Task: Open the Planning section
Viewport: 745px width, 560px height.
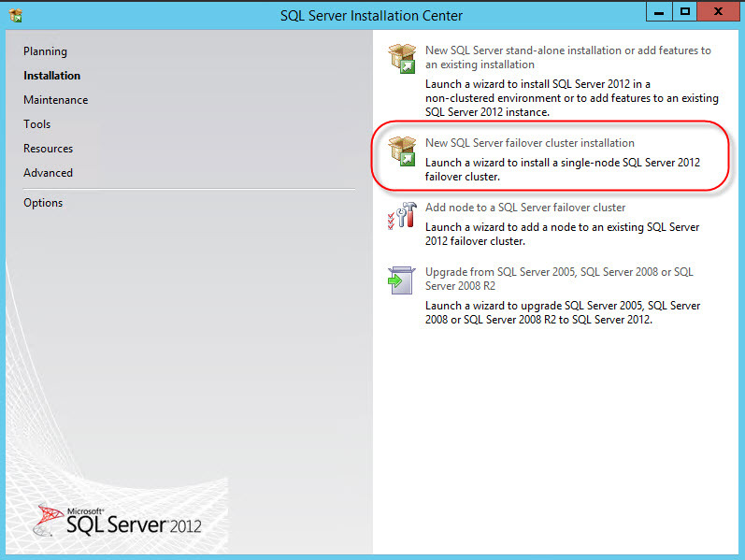Action: [45, 51]
